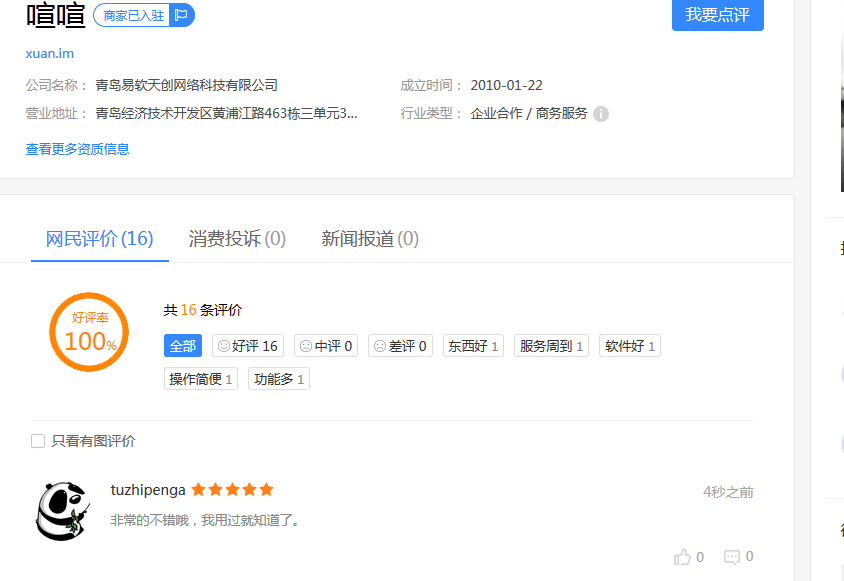Switch to 消费投诉 (0) tab
The height and width of the screenshot is (581, 844).
pyautogui.click(x=237, y=239)
